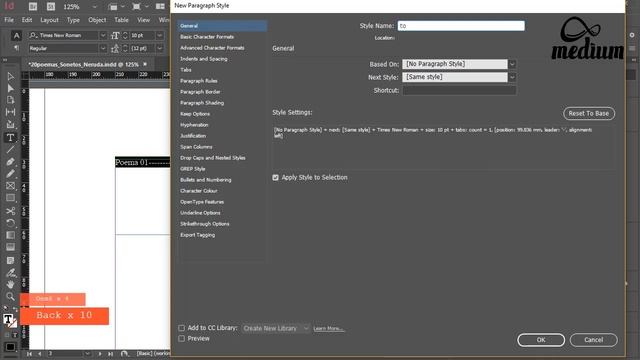Open Arrange Documents icon in top bar

tap(160, 7)
